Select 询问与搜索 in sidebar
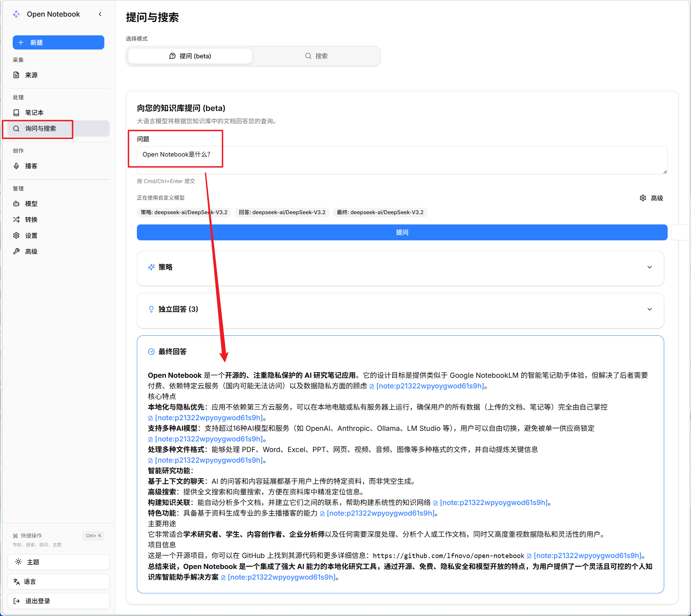This screenshot has width=691, height=616. point(40,128)
